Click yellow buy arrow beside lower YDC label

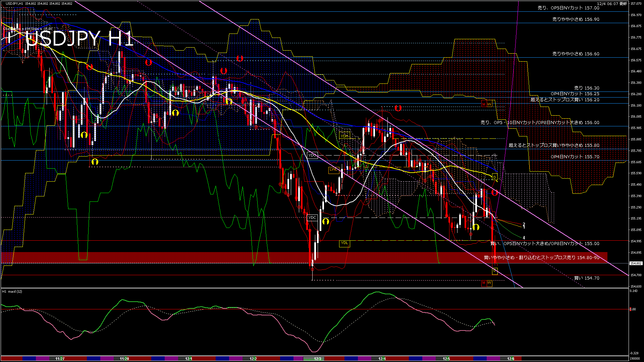325,221
